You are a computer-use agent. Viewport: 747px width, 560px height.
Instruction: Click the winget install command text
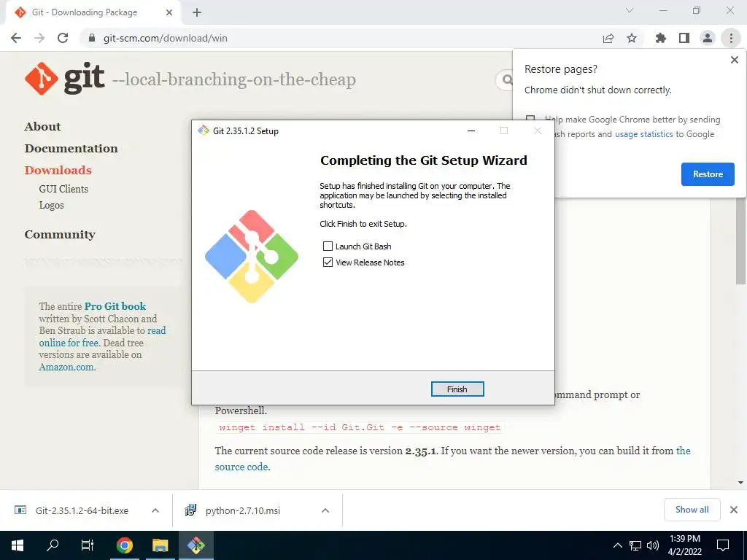click(x=360, y=427)
